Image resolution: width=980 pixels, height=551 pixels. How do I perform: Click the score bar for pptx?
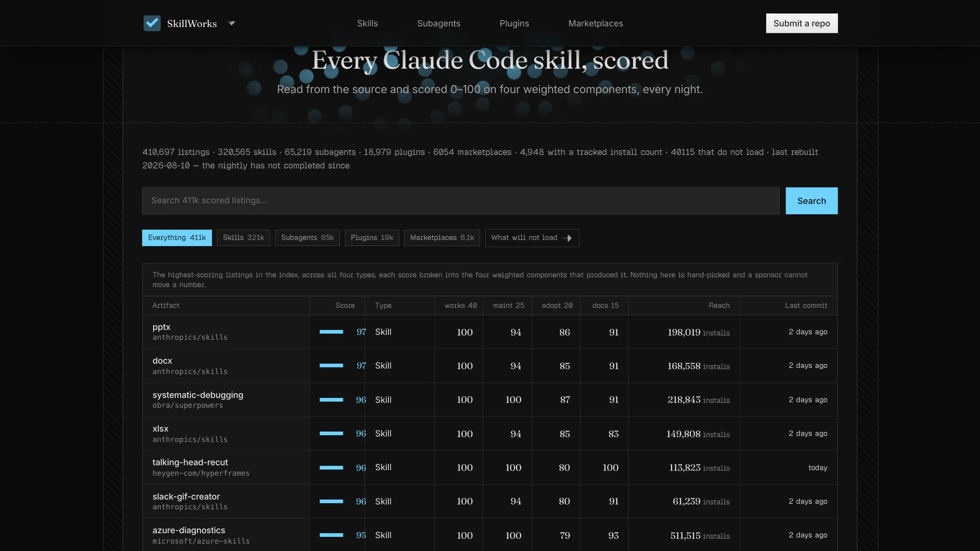click(331, 332)
